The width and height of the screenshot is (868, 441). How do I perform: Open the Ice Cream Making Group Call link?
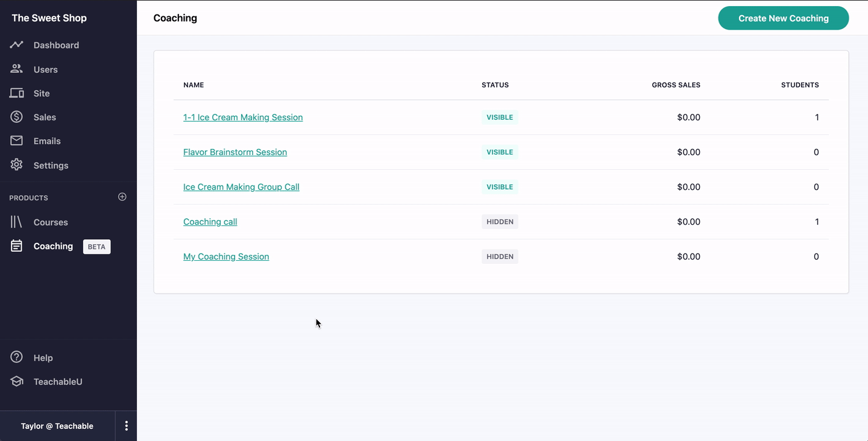241,187
